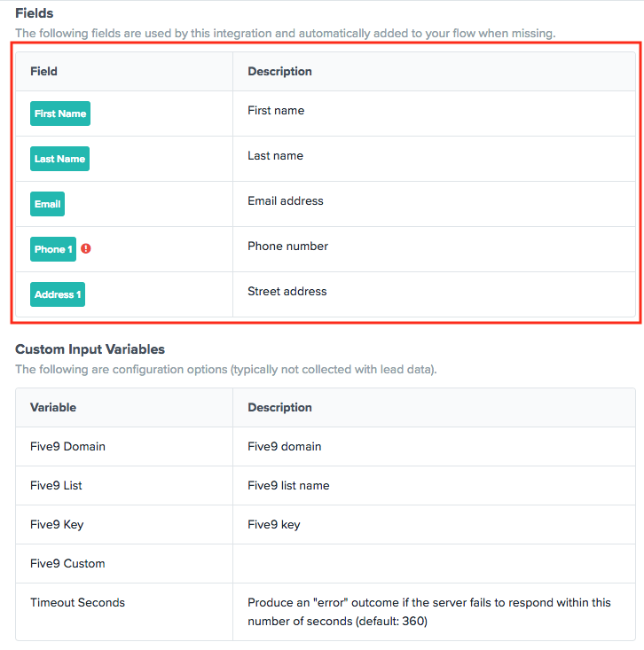Click the Field column header

[x=44, y=71]
